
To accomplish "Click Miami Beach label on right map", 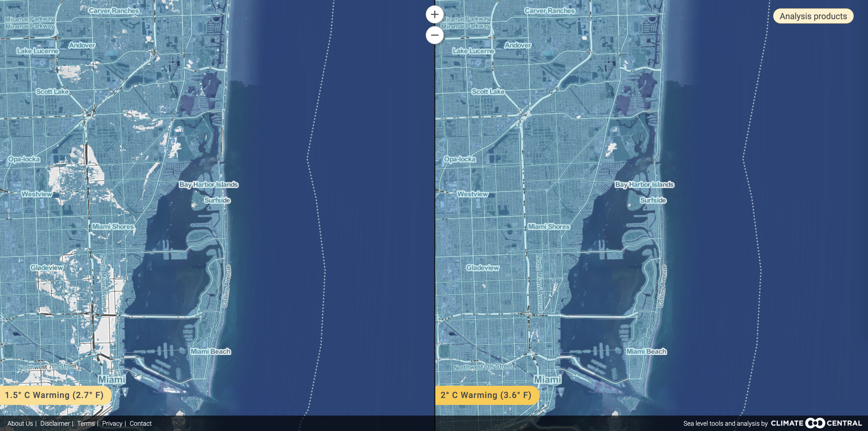I will coord(646,351).
